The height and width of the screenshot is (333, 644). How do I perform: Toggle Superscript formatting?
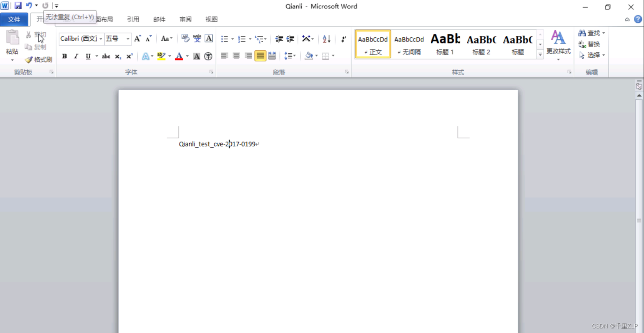click(129, 56)
